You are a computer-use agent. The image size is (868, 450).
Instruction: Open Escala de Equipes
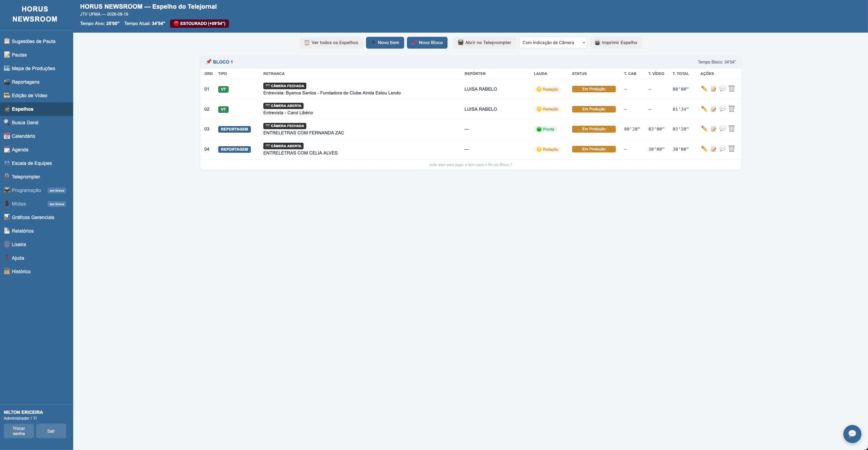pyautogui.click(x=36, y=163)
